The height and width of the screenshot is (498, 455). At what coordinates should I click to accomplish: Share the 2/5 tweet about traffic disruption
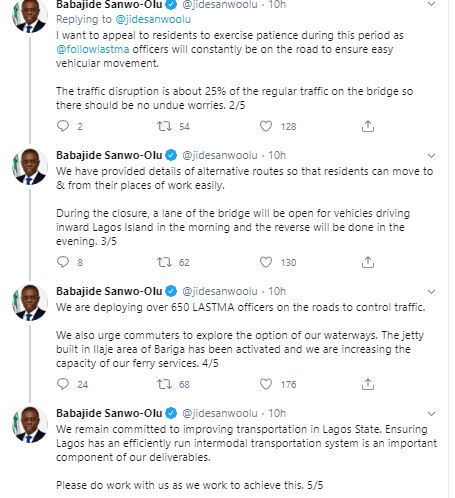tap(368, 126)
